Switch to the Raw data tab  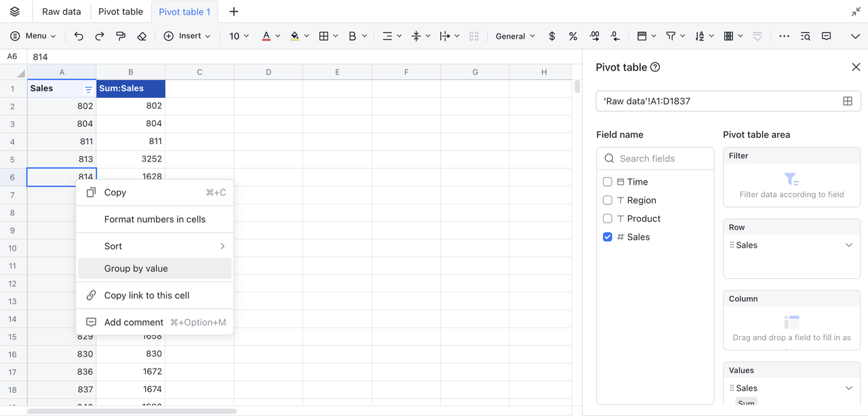coord(61,12)
